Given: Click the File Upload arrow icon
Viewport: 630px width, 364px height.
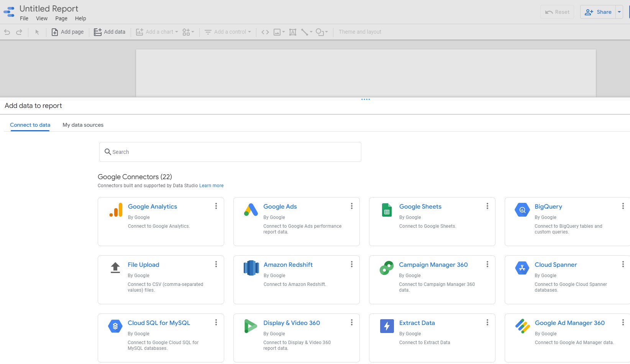Looking at the screenshot, I should 115,268.
